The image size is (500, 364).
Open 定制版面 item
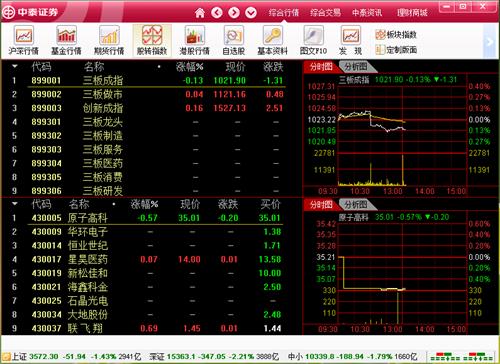pyautogui.click(x=396, y=50)
